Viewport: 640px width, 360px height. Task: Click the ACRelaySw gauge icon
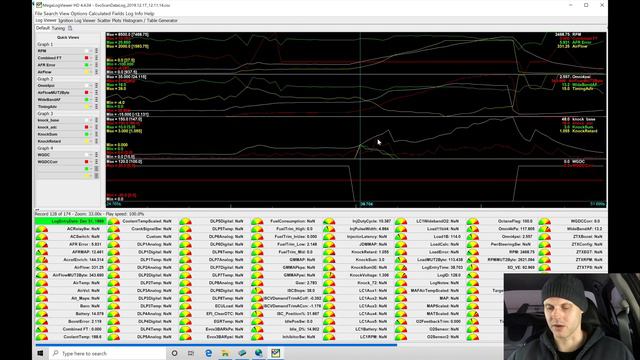click(x=42, y=229)
